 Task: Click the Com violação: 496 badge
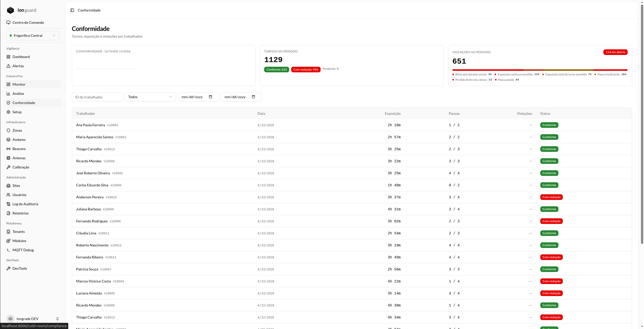pos(306,70)
